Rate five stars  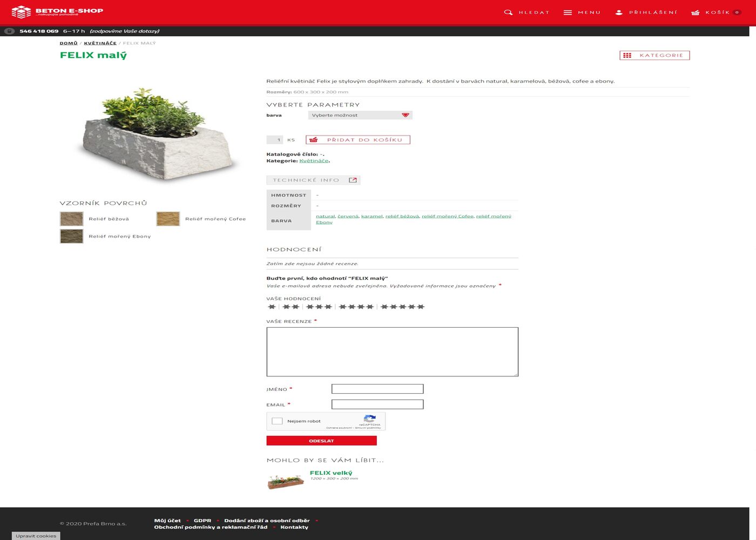coord(402,307)
